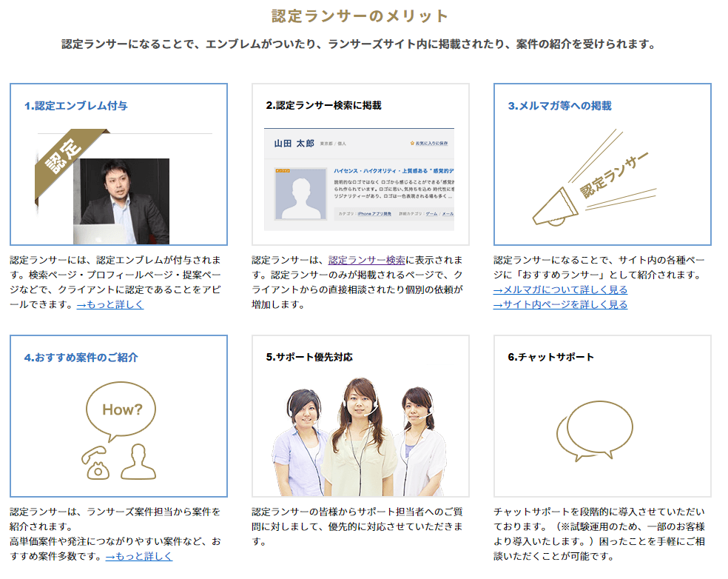Click the ゲーム subcategory link in mockup
The height and width of the screenshot is (579, 728).
(431, 214)
